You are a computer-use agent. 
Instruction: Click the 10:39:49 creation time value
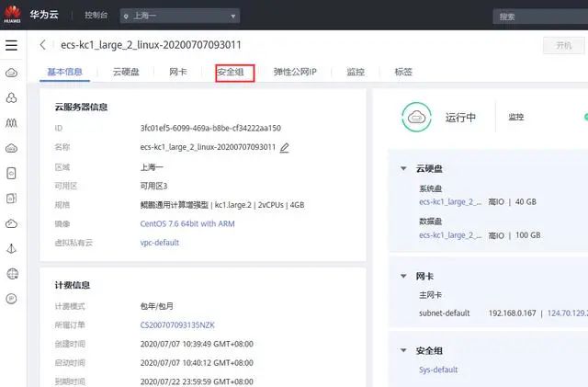click(197, 344)
